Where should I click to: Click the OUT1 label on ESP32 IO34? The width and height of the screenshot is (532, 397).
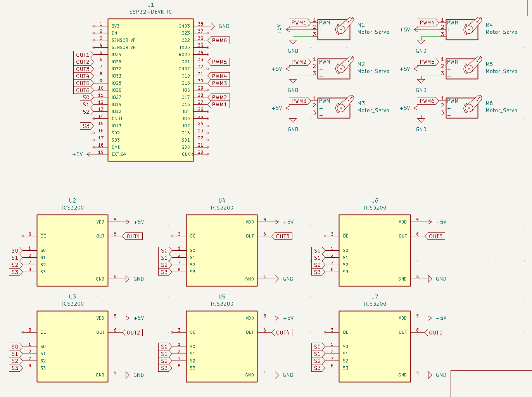coord(83,55)
